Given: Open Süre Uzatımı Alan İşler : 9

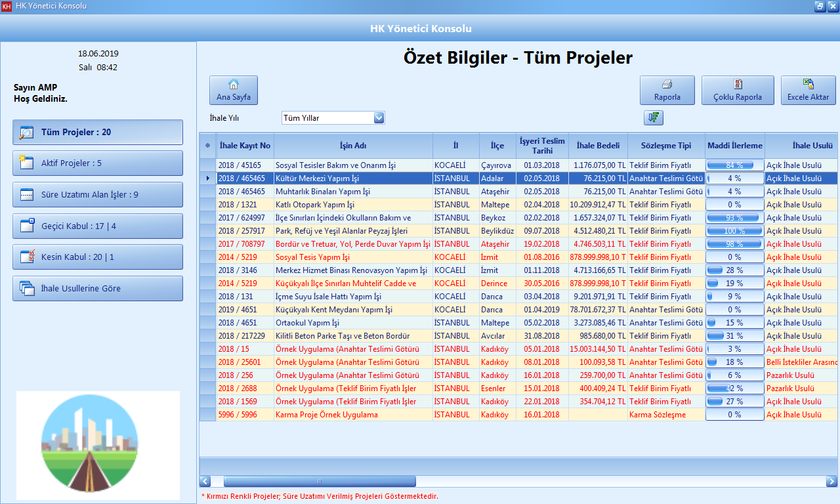Looking at the screenshot, I should coord(98,194).
